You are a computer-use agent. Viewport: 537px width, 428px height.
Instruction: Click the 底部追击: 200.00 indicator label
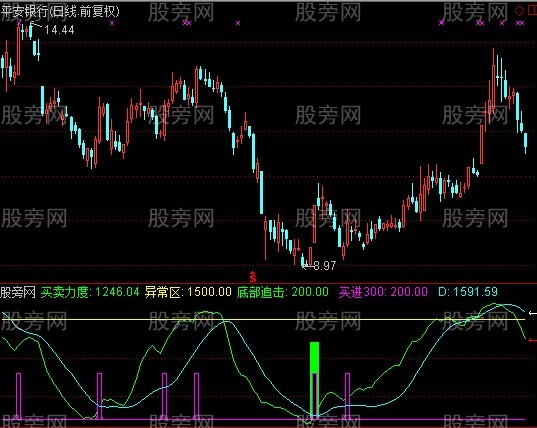click(x=283, y=292)
